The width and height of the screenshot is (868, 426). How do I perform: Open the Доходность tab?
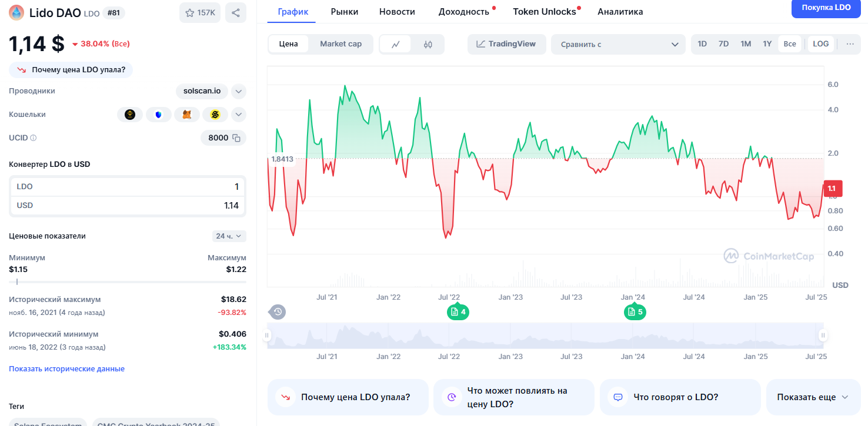(x=464, y=12)
